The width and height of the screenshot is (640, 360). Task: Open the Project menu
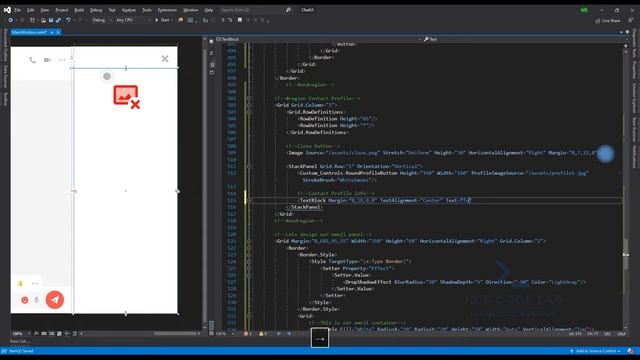click(x=62, y=10)
